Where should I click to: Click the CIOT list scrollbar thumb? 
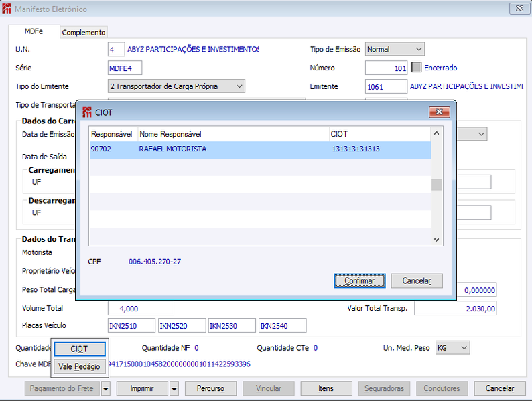(436, 185)
